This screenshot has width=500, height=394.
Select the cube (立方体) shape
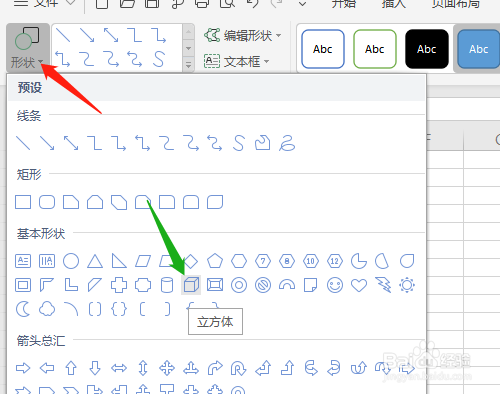[191, 285]
